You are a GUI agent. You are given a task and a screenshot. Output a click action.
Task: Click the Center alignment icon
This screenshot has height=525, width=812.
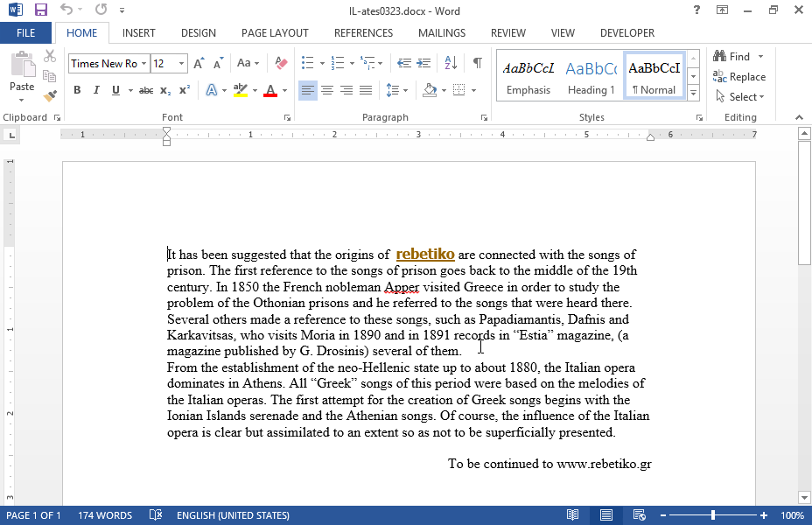(326, 90)
